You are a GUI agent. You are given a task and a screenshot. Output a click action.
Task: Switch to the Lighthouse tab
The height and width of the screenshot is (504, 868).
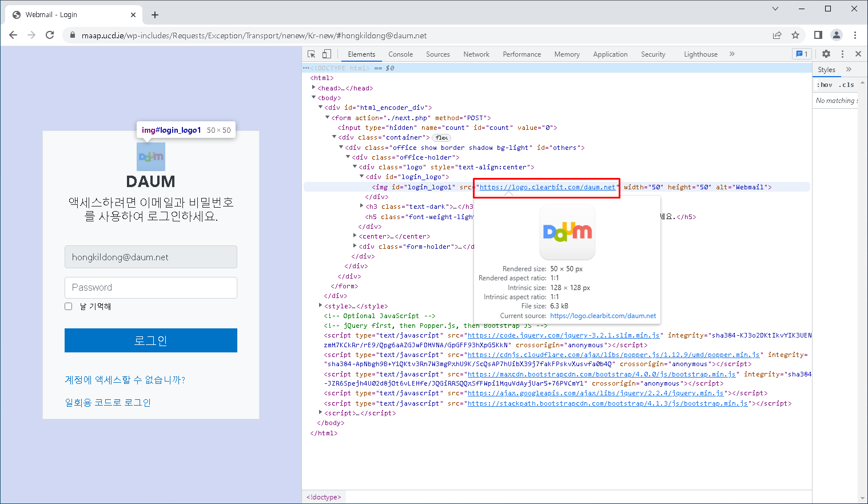pos(700,54)
